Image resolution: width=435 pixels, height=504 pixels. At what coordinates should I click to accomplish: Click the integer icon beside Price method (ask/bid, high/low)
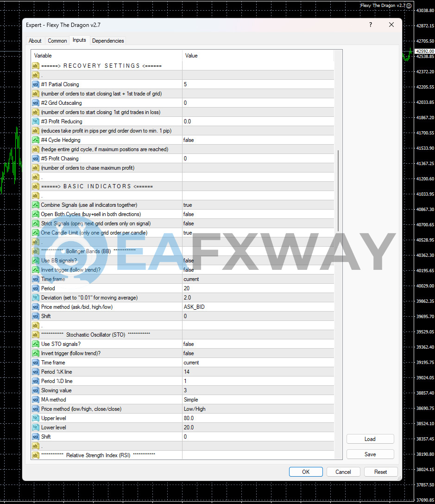35,307
